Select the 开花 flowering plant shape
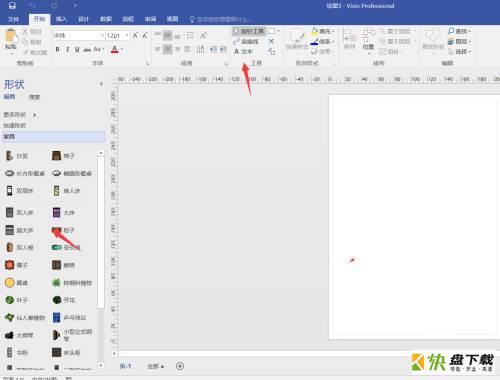 [x=64, y=300]
